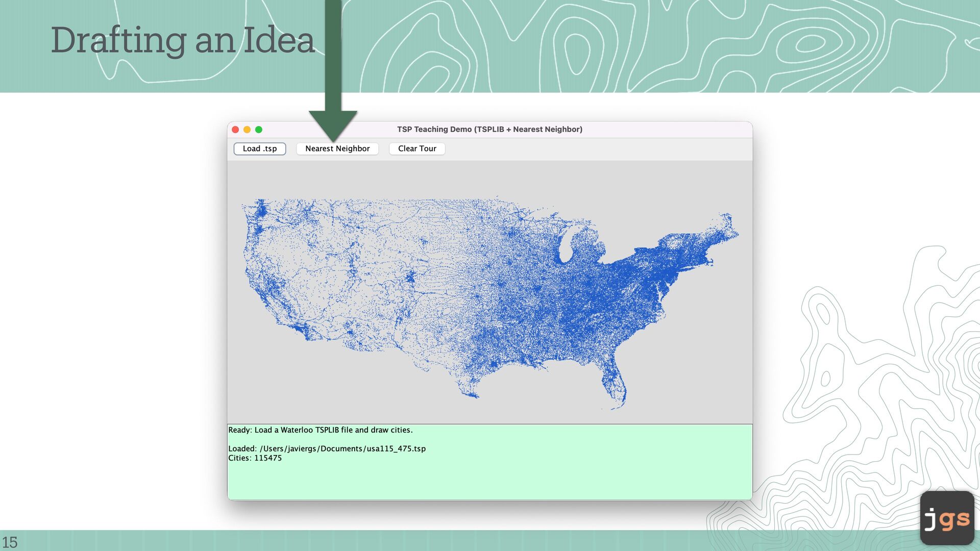The image size is (980, 551).
Task: Minimize window with the yellow button
Action: point(247,130)
